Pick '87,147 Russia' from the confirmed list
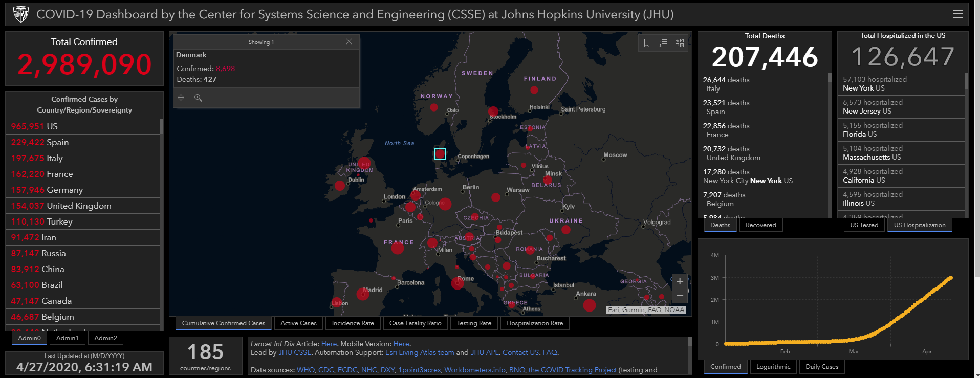 (83, 253)
